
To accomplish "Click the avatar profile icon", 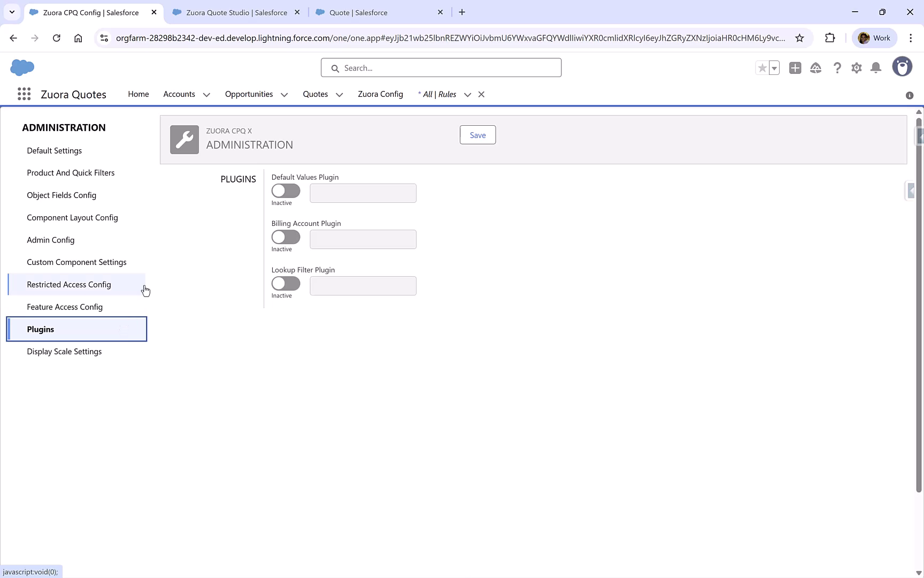I will pyautogui.click(x=903, y=66).
